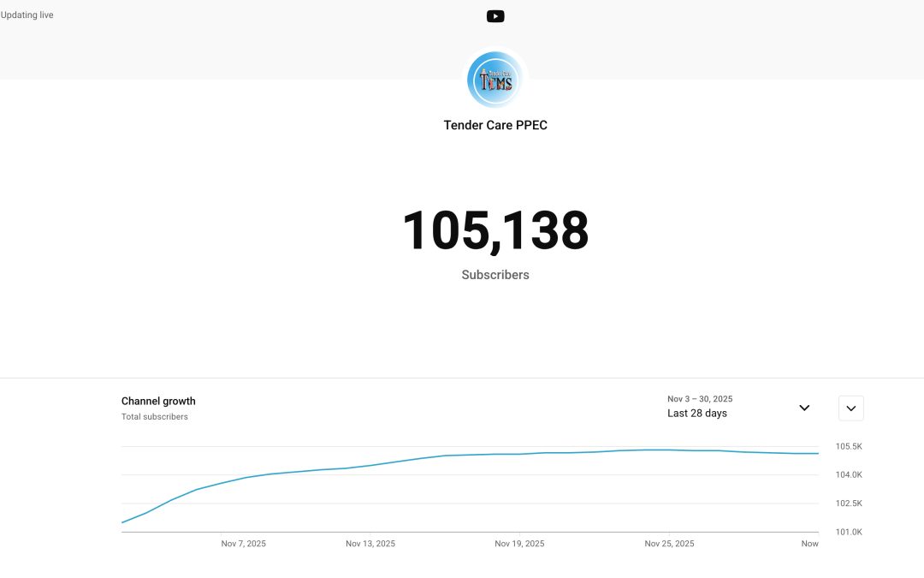Expand the date range chevron arrow
The width and height of the screenshot is (924, 578).
(x=804, y=408)
